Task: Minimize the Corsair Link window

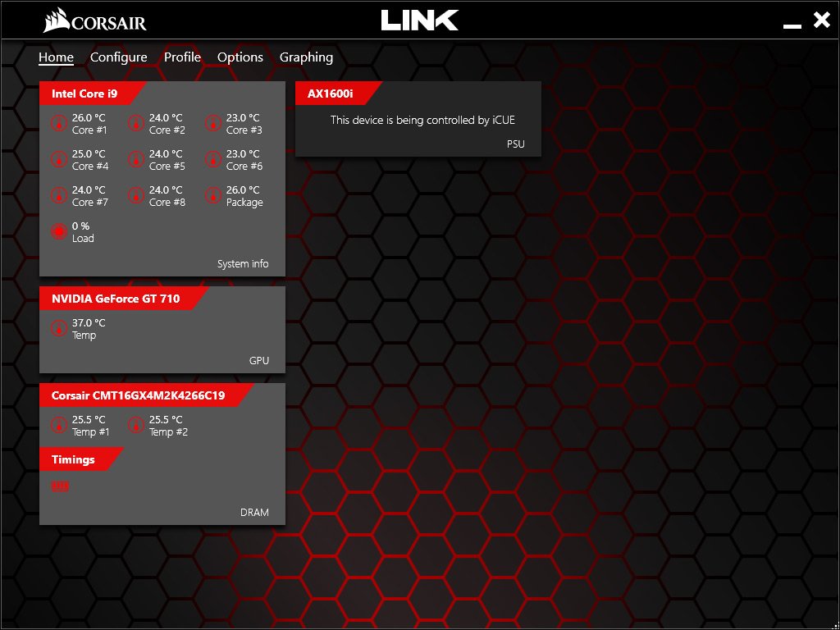Action: click(792, 25)
